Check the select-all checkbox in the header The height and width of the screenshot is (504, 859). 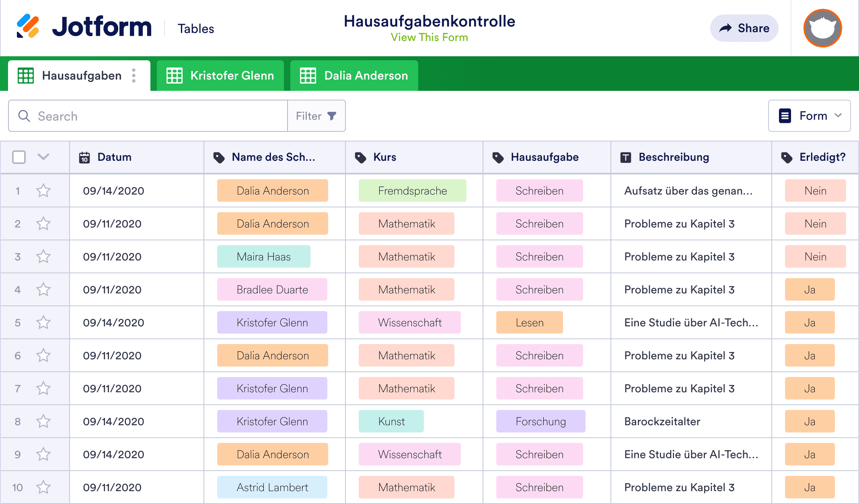click(x=18, y=157)
